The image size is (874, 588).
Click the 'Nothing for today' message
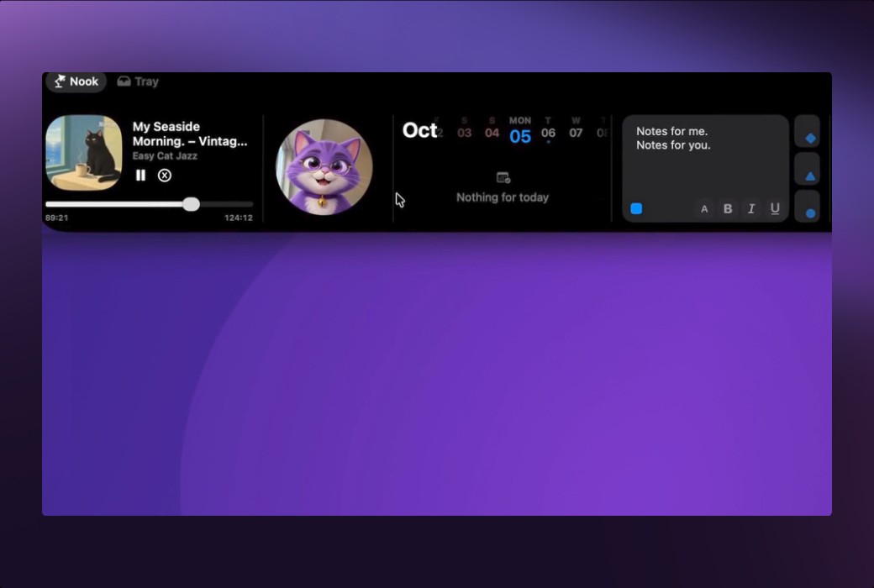click(x=503, y=197)
